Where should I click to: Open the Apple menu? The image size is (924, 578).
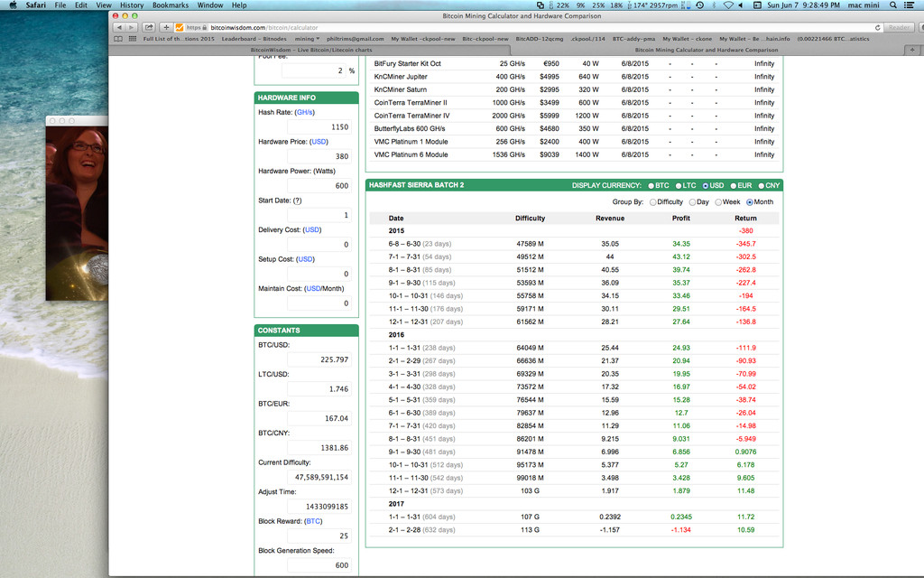pos(13,5)
